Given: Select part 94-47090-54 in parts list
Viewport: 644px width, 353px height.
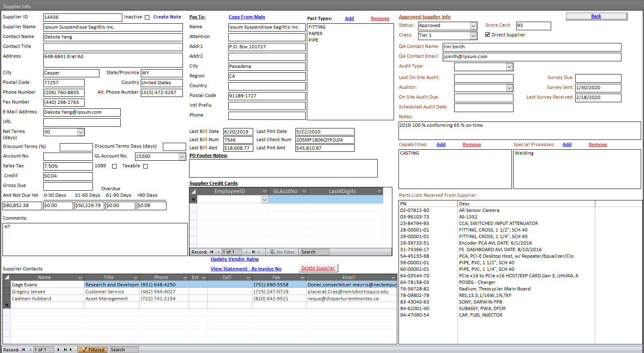Looking at the screenshot, I should pyautogui.click(x=520, y=315).
